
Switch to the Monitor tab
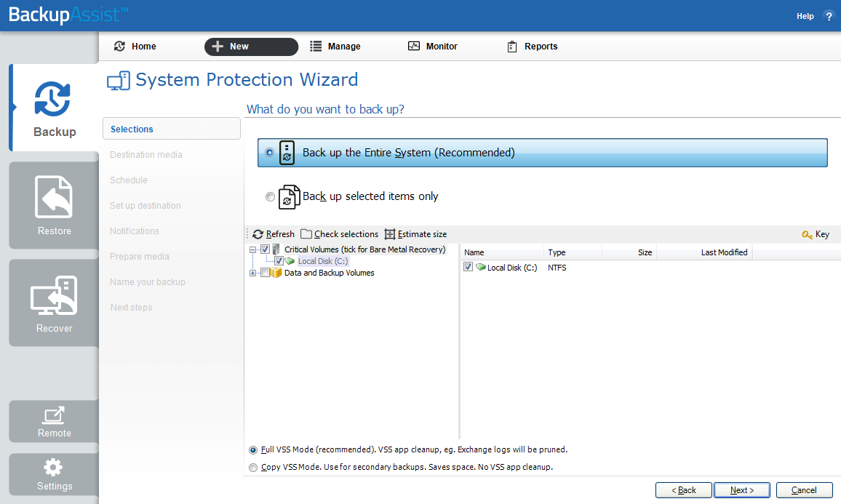coord(434,47)
